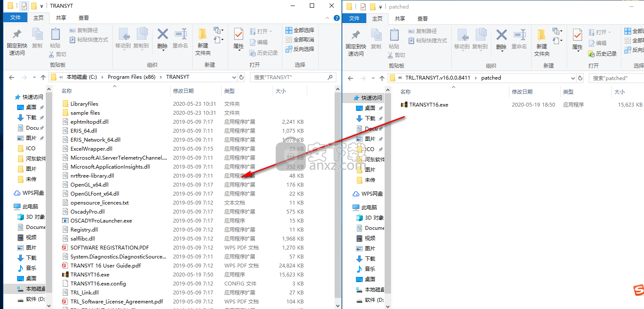Click the blue Help icon in TRANSYT window

[336, 18]
